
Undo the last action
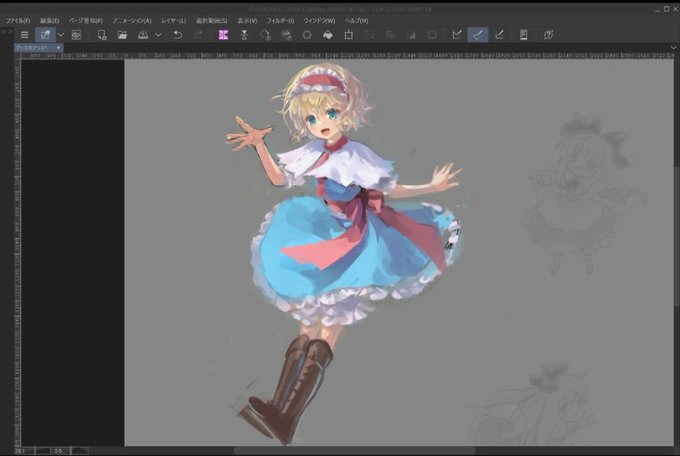[177, 35]
